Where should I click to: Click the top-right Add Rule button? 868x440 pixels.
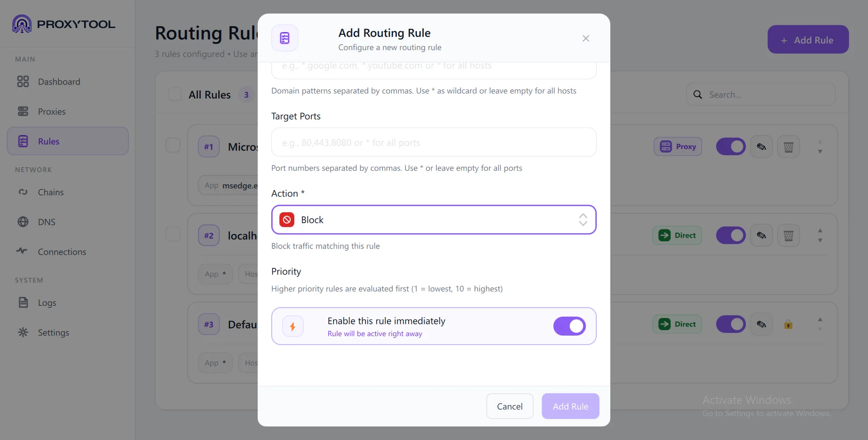tap(808, 40)
